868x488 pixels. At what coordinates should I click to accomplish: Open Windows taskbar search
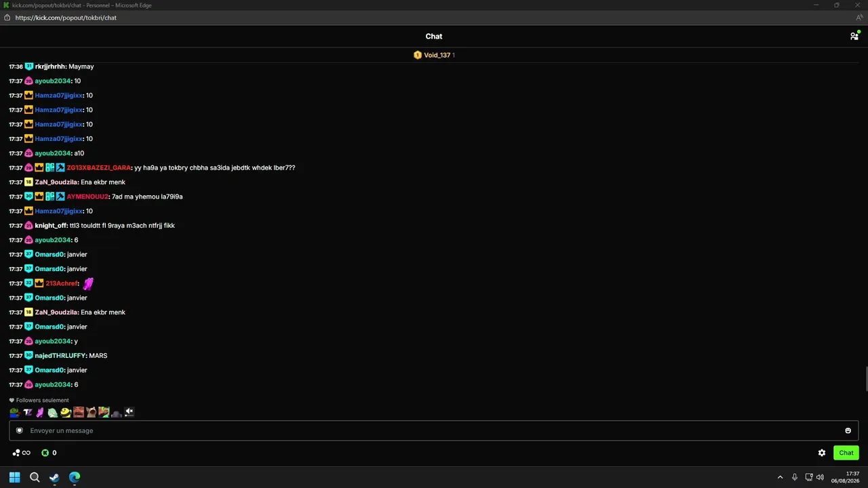[35, 477]
